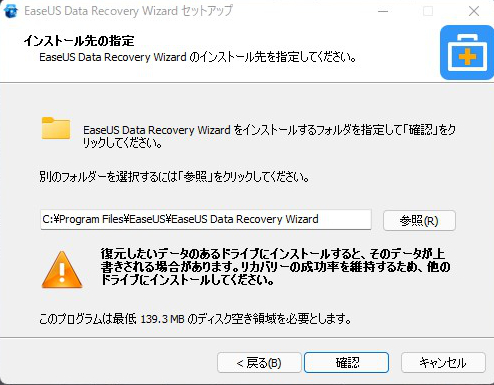The image size is (494, 385).
Task: Click the 139.3 MB disk space text
Action: pyautogui.click(x=162, y=319)
